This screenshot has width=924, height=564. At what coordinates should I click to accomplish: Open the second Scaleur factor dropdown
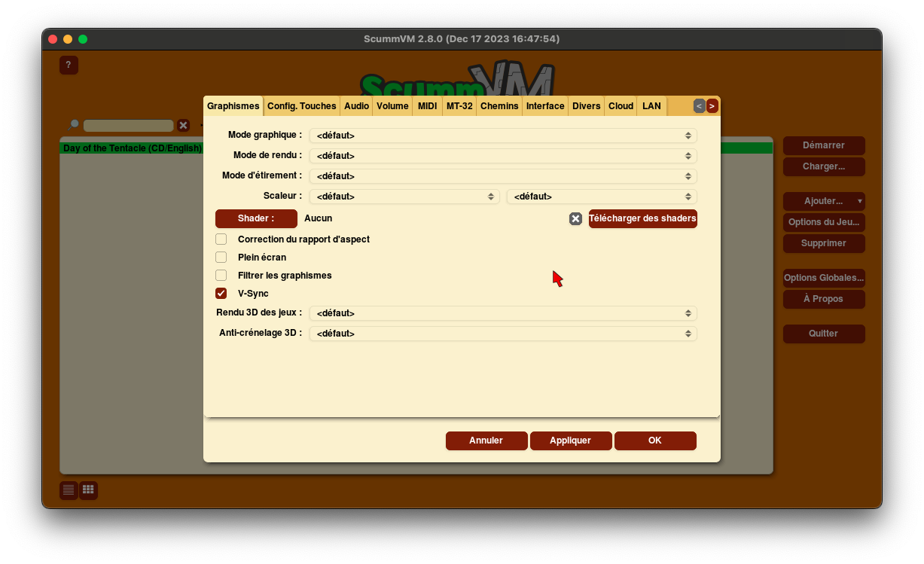click(602, 197)
